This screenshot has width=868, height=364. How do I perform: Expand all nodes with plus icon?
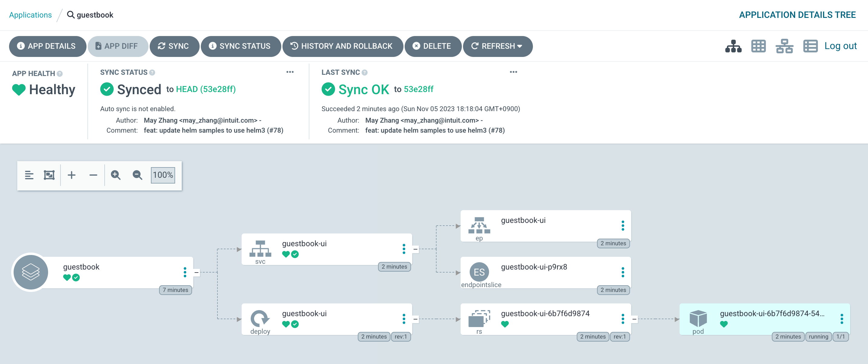tap(71, 175)
